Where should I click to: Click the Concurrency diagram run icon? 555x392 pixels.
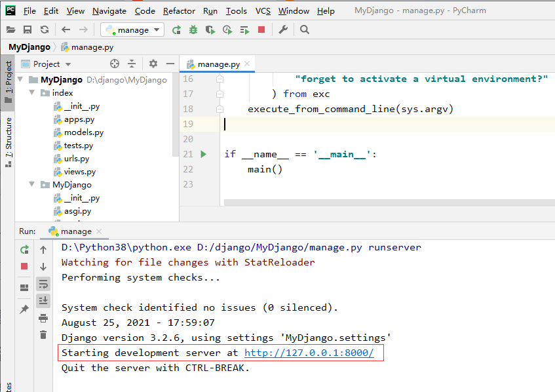244,30
